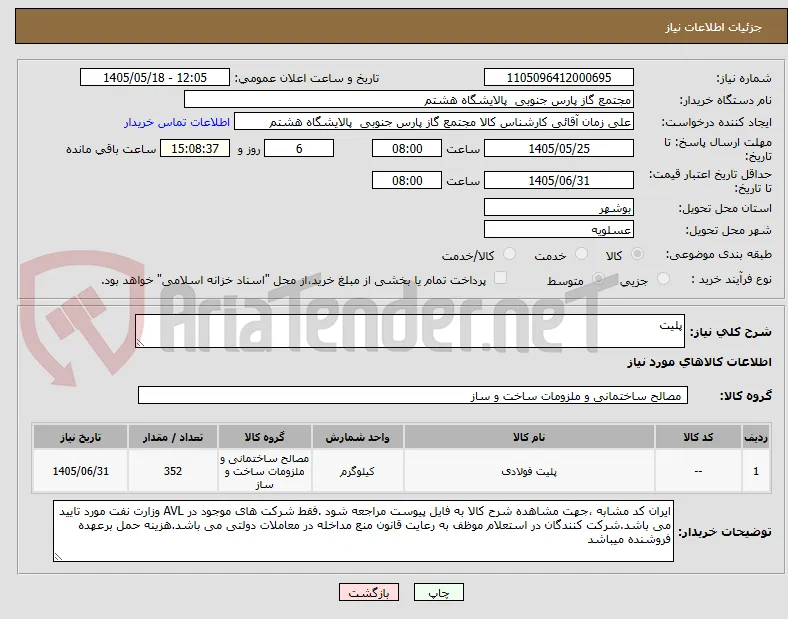
Task: Click the quantity cell 352
Action: point(173,471)
